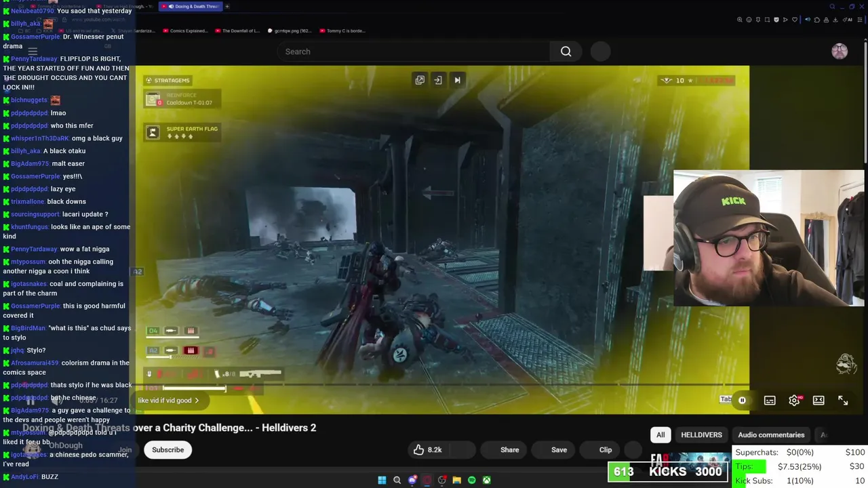The height and width of the screenshot is (488, 868).
Task: Enter fullscreen with the player expand arrows
Action: click(x=843, y=401)
